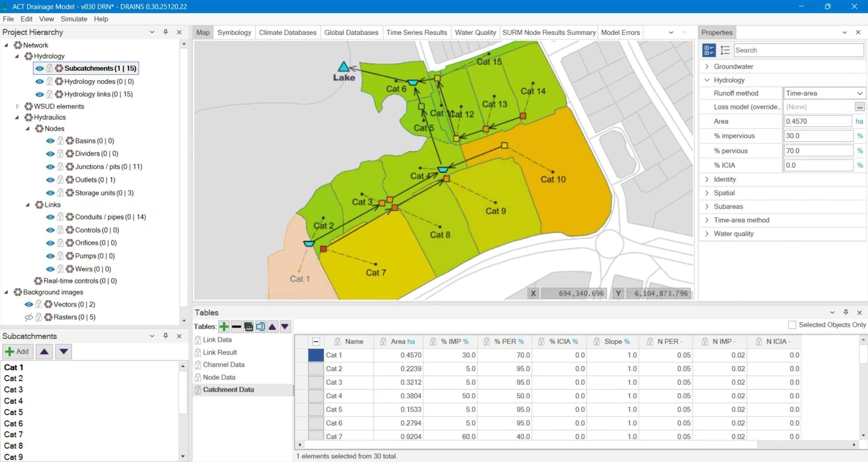Open the map tabs overflow dropdown arrow
Image resolution: width=868 pixels, height=462 pixels.
coord(671,33)
